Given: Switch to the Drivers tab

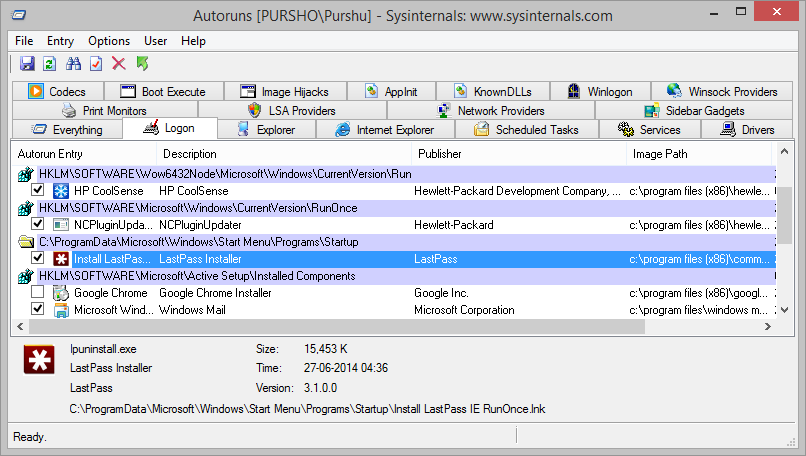Looking at the screenshot, I should coord(747,130).
